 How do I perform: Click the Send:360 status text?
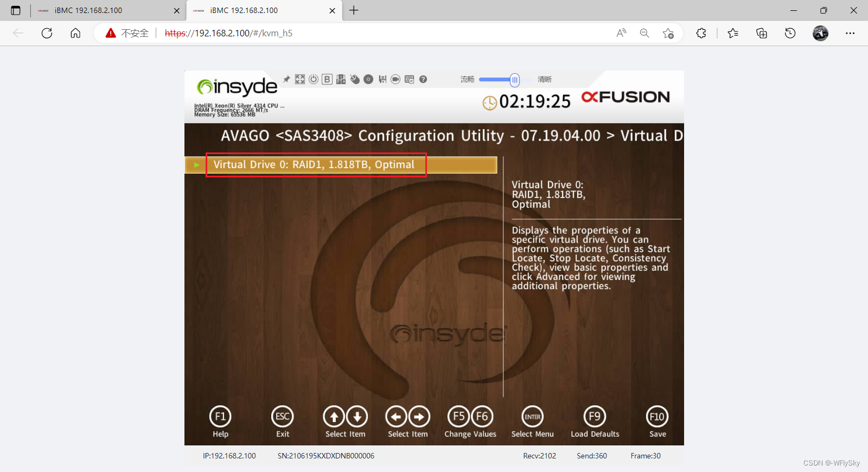pos(592,456)
